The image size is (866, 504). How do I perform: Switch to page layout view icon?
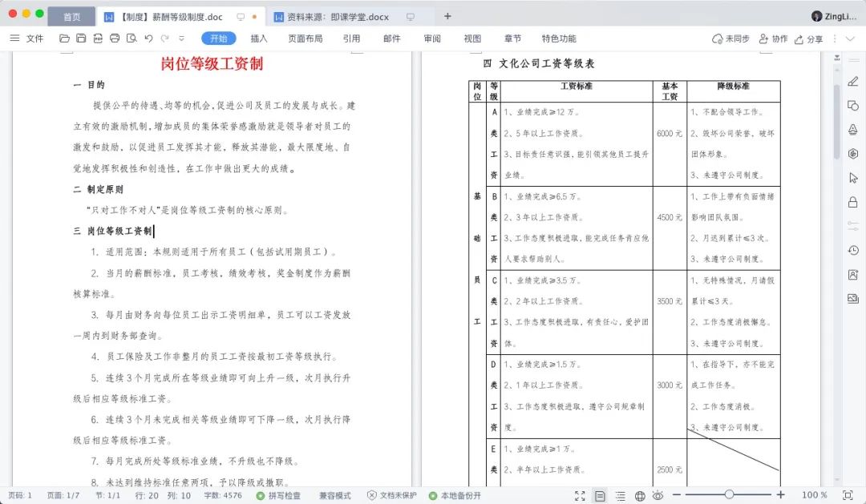click(x=599, y=496)
